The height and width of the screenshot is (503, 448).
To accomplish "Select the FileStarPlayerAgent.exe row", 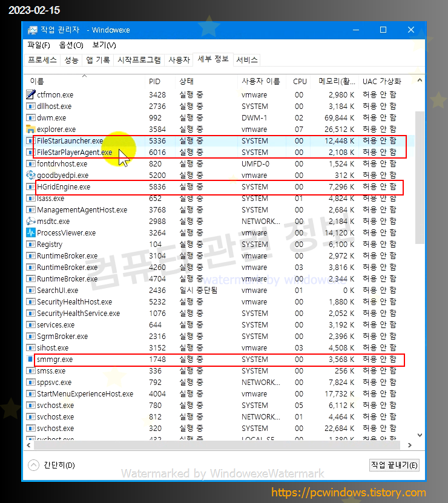I will click(220, 153).
